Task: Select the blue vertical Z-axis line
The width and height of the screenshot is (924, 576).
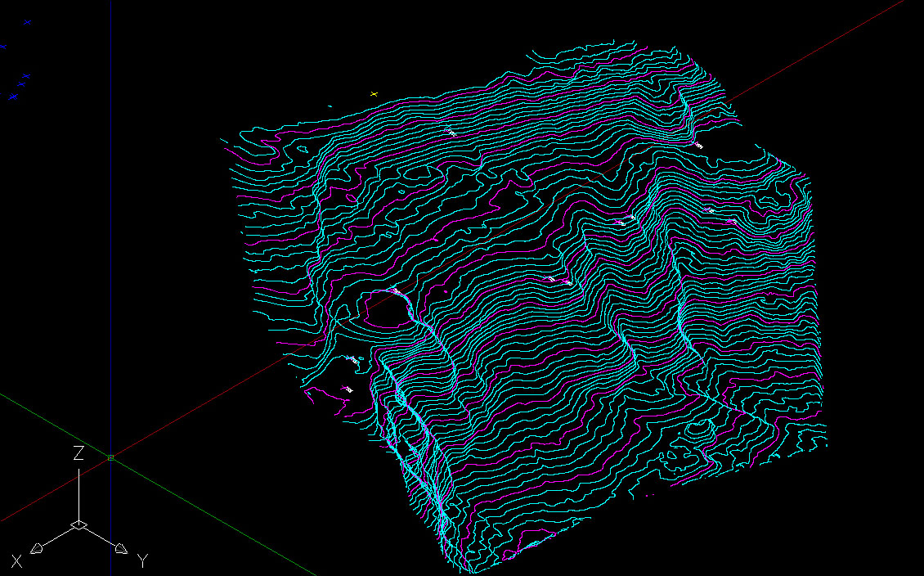Action: (110, 245)
